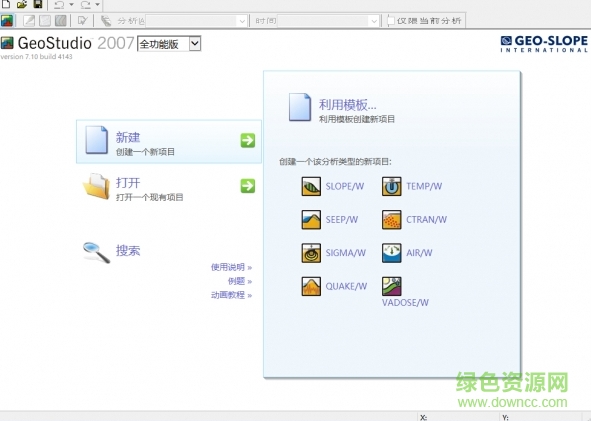Screen dimensions: 591x421
Task: Click the second greyed view mode icon
Action: [x=45, y=20]
